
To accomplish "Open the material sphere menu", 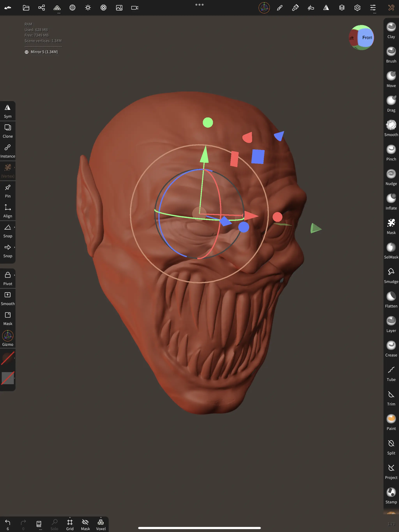I will pos(72,8).
